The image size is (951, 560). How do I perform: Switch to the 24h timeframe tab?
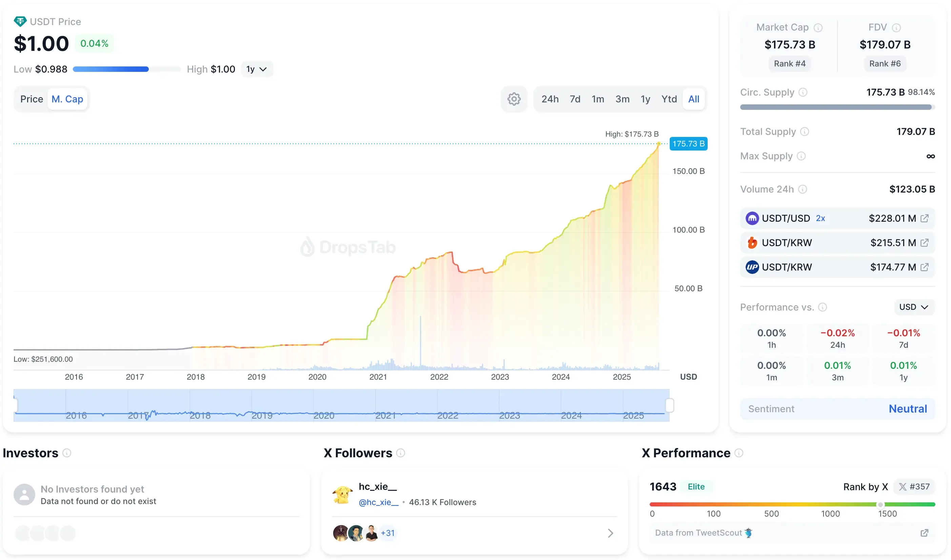pyautogui.click(x=550, y=99)
